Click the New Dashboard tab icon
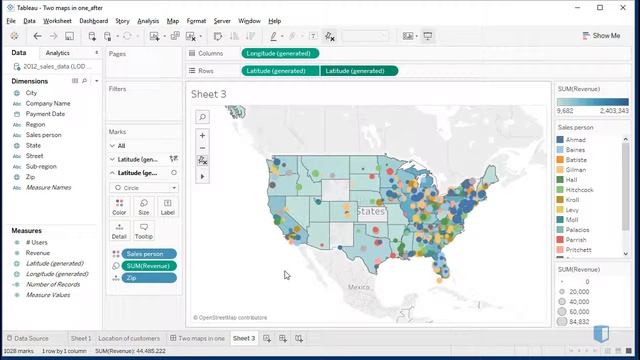The image size is (640, 360). pos(283,338)
